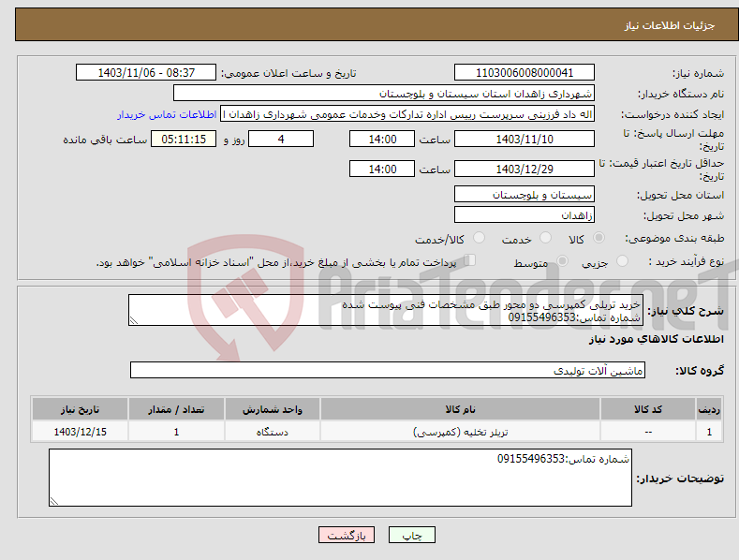
Task: Click the need number field 1103006008000041
Action: pyautogui.click(x=525, y=73)
